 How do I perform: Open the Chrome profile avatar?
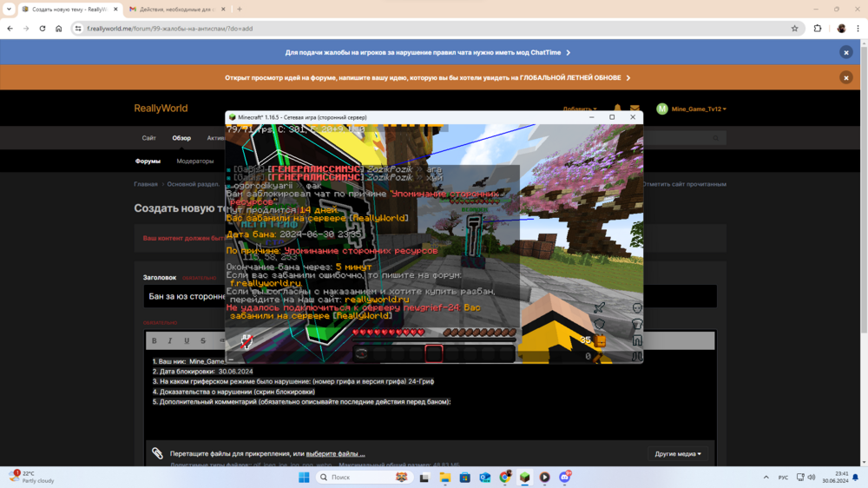(x=841, y=29)
